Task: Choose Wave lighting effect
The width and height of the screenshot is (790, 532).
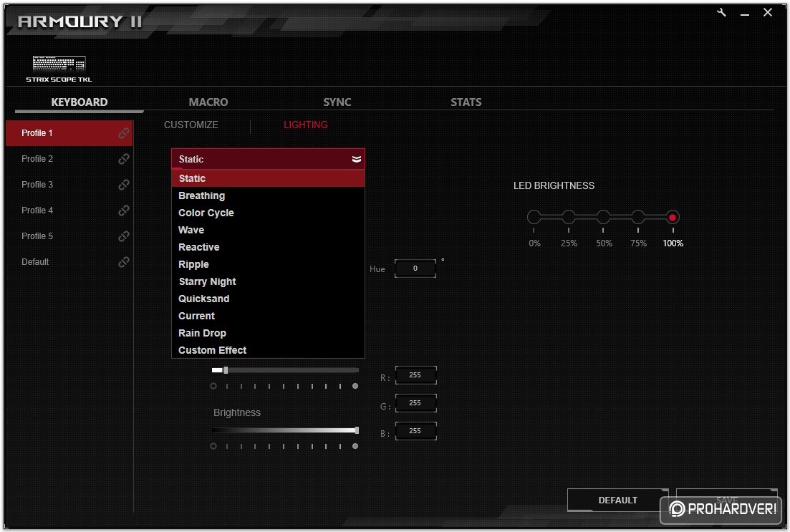Action: pos(268,230)
